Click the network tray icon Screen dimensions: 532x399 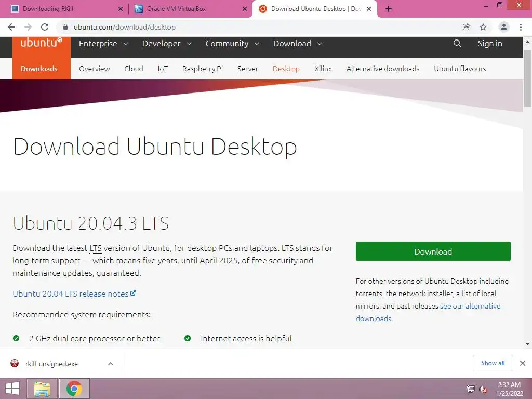(471, 389)
